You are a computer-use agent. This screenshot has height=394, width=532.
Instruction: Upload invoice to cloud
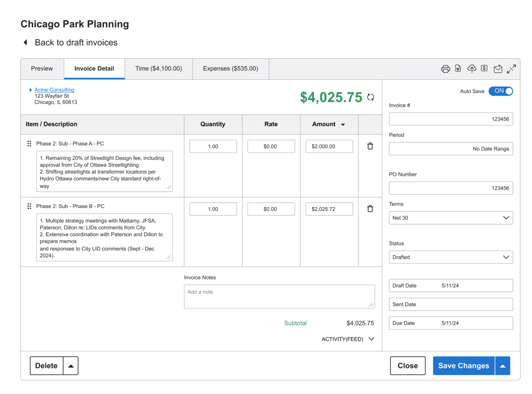click(472, 69)
